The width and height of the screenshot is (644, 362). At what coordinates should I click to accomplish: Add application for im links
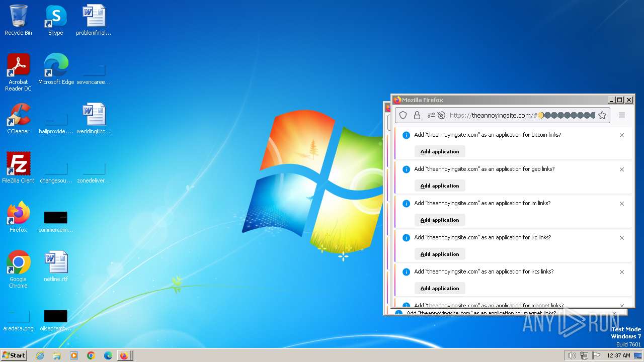click(x=440, y=220)
